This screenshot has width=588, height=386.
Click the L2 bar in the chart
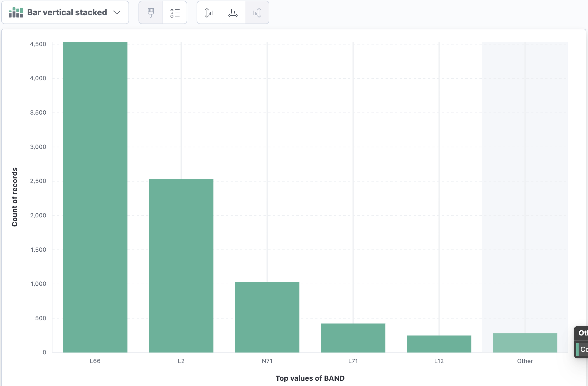tap(181, 266)
